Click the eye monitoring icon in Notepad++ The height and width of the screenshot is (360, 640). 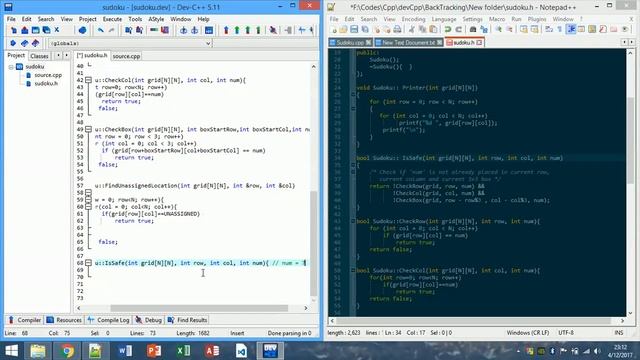coord(624,29)
